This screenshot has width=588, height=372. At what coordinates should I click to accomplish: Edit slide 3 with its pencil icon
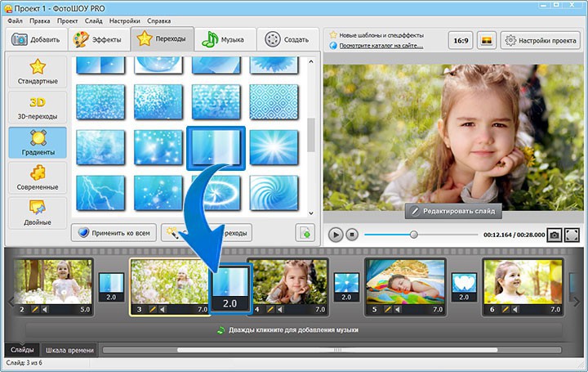click(x=153, y=309)
